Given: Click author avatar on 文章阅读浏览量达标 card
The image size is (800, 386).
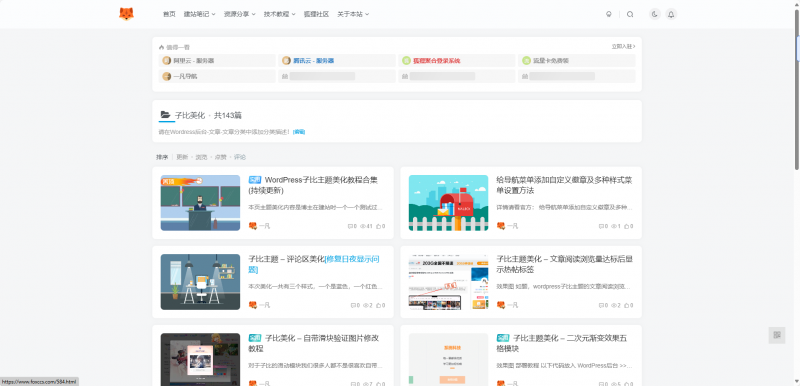Looking at the screenshot, I should [501, 305].
